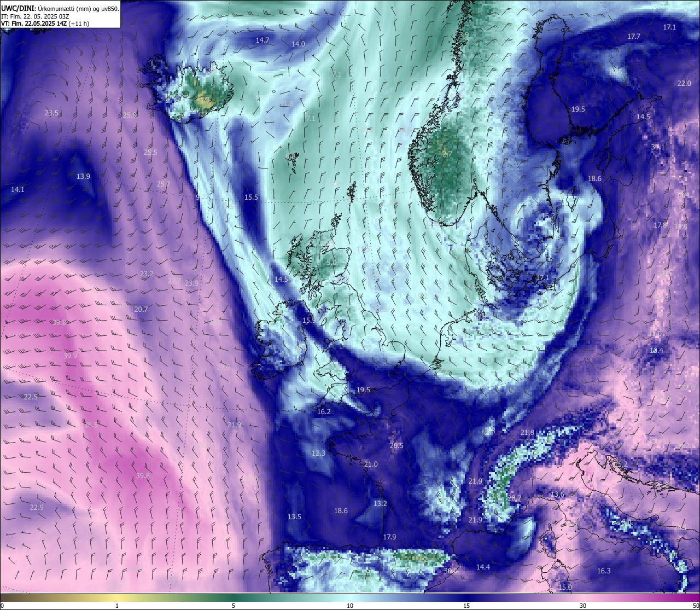Click the 1 tick on the colour scale
Screen dimensions: 700x610
tap(117, 606)
